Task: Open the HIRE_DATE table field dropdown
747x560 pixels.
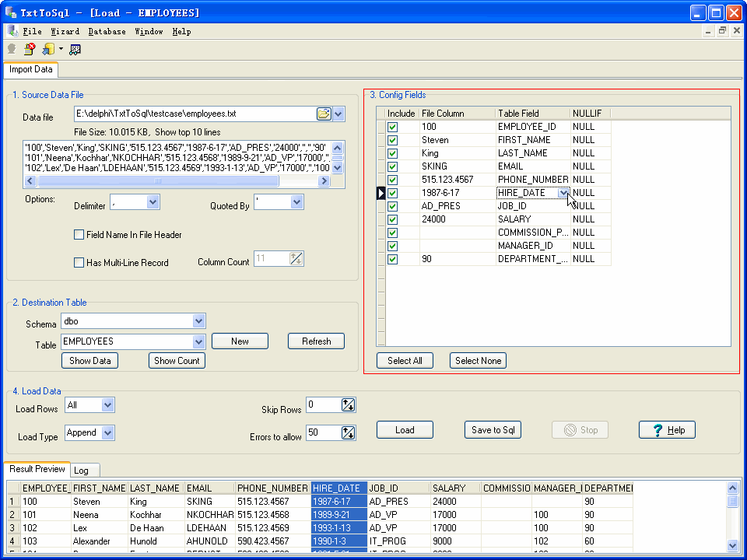Action: click(563, 193)
